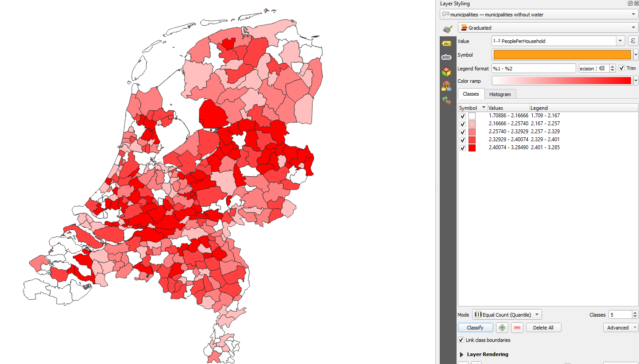Open the styling History panel
This screenshot has width=639, height=364.
point(446,100)
